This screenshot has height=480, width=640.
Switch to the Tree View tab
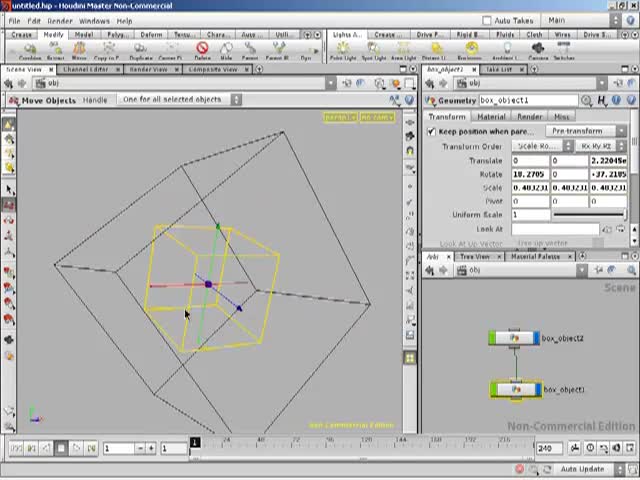pyautogui.click(x=474, y=257)
